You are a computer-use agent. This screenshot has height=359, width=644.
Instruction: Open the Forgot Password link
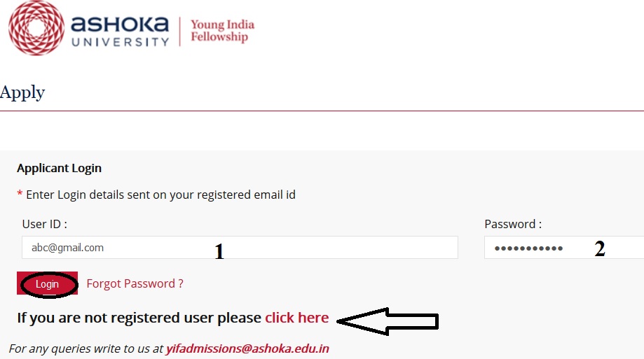point(135,283)
